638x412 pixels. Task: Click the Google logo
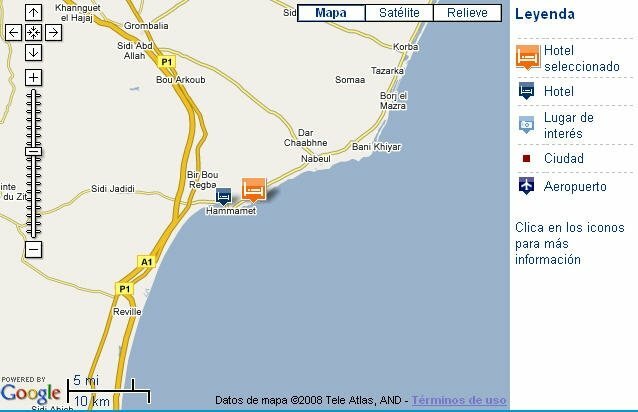click(x=31, y=393)
